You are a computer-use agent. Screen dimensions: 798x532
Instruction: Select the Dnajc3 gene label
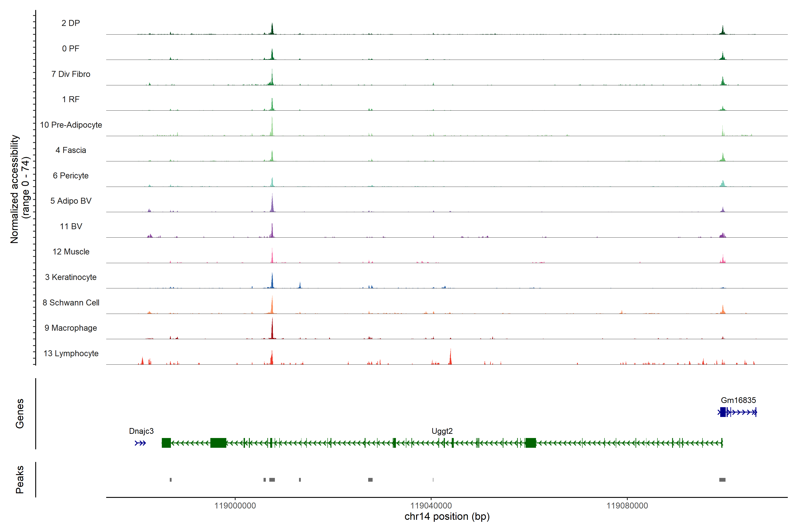click(141, 431)
